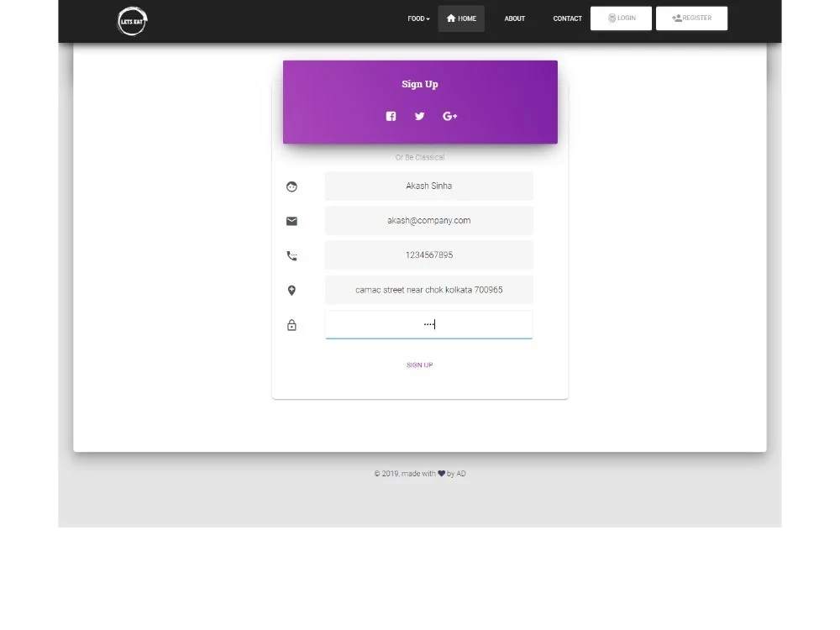Sign up using the Google+ icon
This screenshot has height=630, width=840.
tap(449, 116)
